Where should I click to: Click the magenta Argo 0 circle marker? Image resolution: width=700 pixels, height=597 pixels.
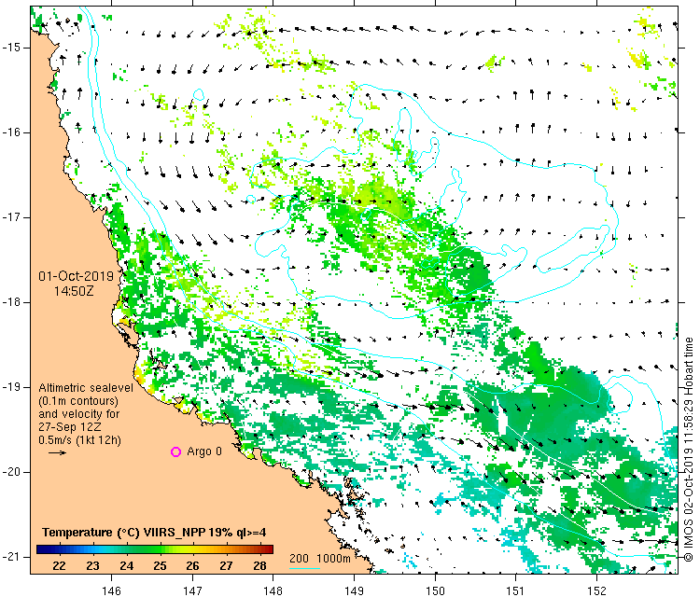pos(175,452)
